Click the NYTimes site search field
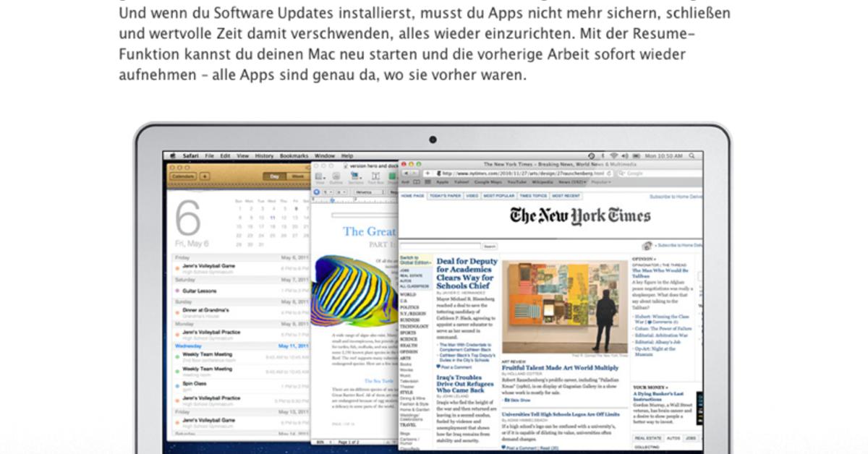Image resolution: width=868 pixels, height=454 pixels. 440,246
